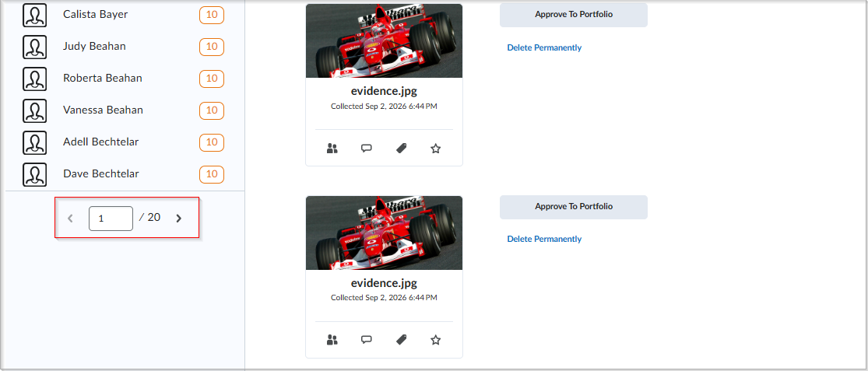The height and width of the screenshot is (371, 868).
Task: Click tag icon on bottom evidence card
Action: point(402,339)
